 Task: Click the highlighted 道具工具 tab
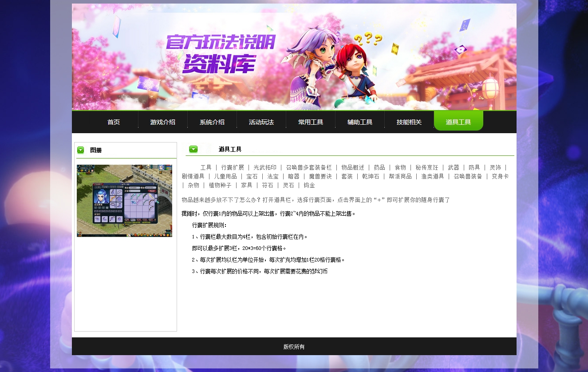pyautogui.click(x=458, y=122)
